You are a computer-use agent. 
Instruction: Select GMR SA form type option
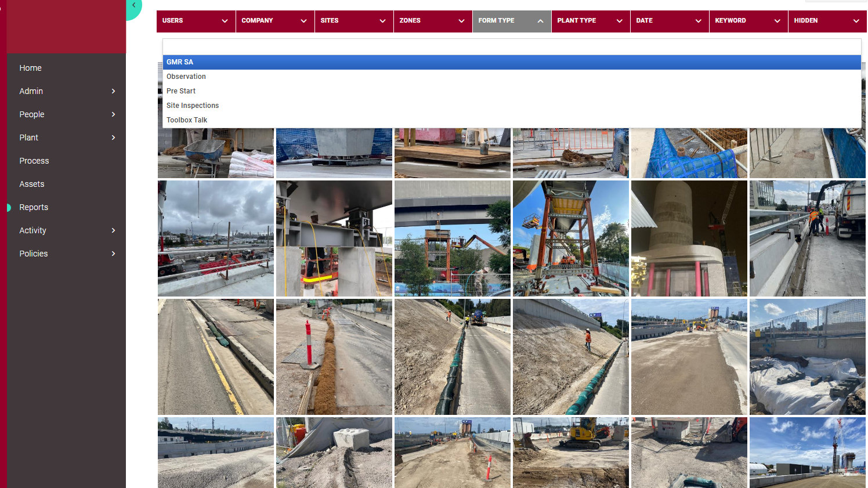(512, 62)
